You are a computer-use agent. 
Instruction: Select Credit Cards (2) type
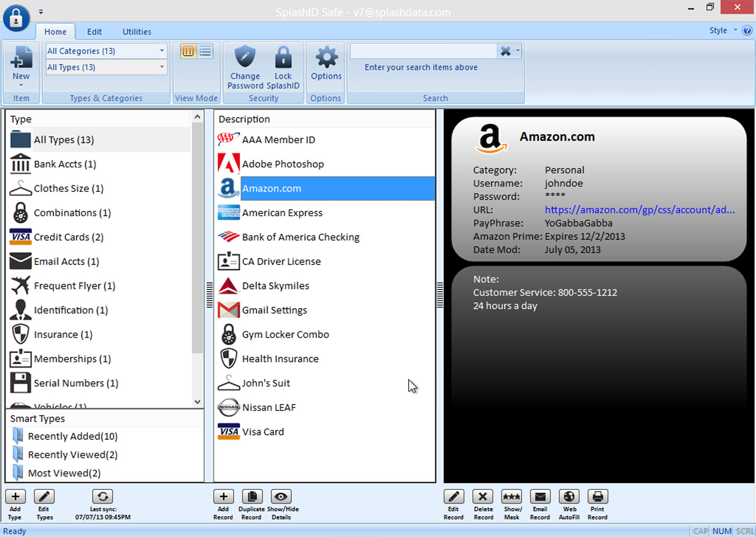pyautogui.click(x=100, y=237)
